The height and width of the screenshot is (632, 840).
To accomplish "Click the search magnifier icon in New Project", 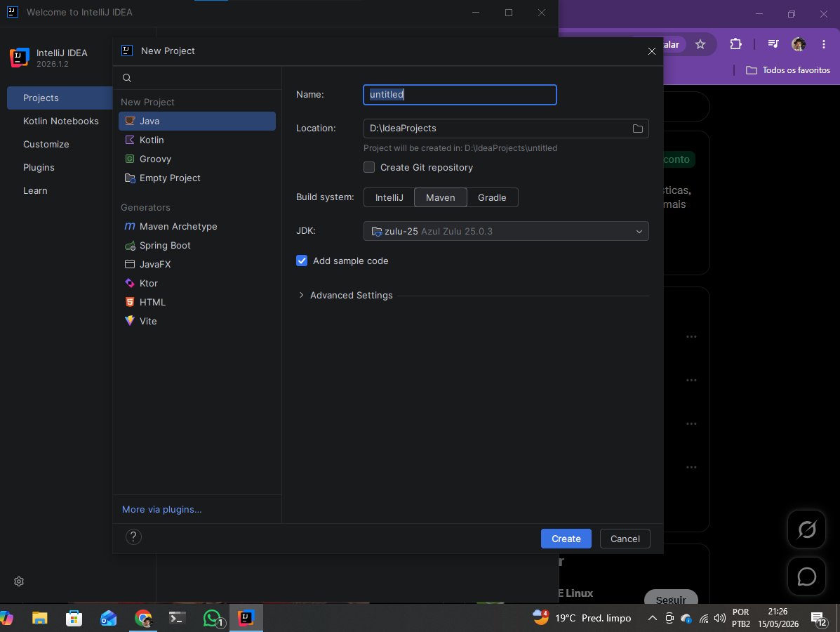I will pyautogui.click(x=127, y=78).
